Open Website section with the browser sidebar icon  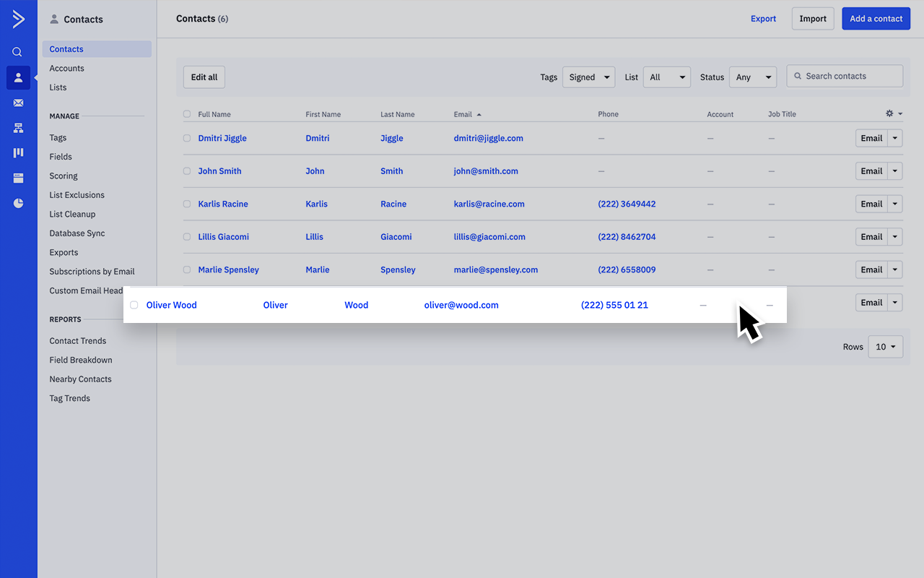[18, 178]
